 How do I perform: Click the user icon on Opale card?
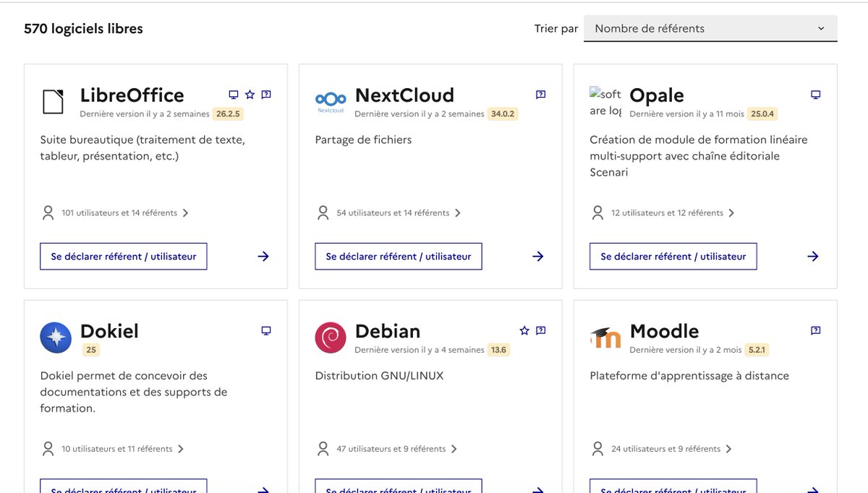pyautogui.click(x=598, y=213)
